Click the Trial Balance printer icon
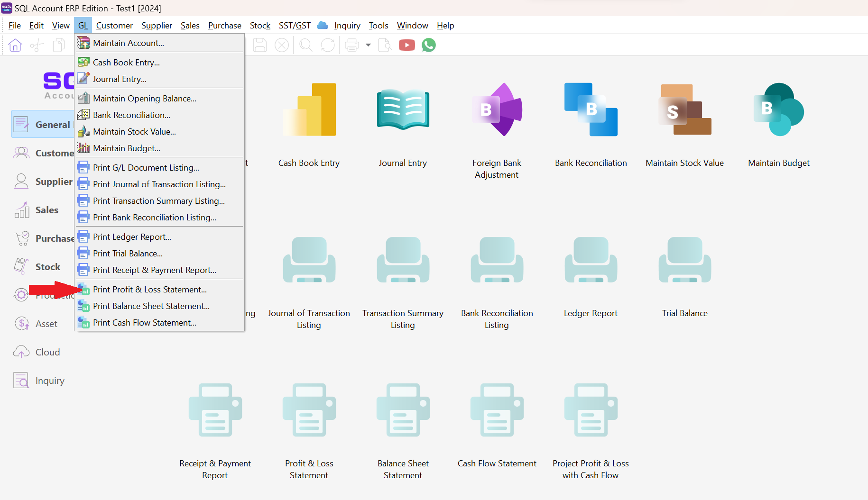Image resolution: width=868 pixels, height=500 pixels. [x=684, y=260]
